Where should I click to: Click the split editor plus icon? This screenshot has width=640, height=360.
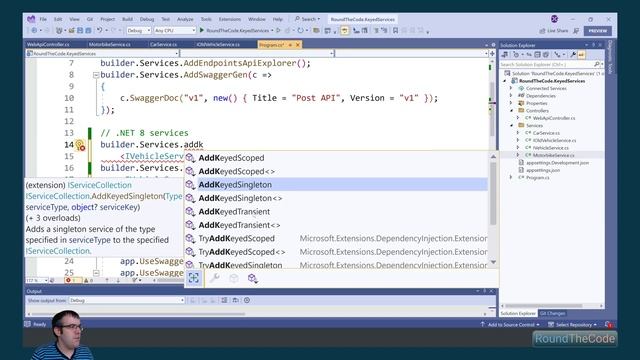pos(492,53)
